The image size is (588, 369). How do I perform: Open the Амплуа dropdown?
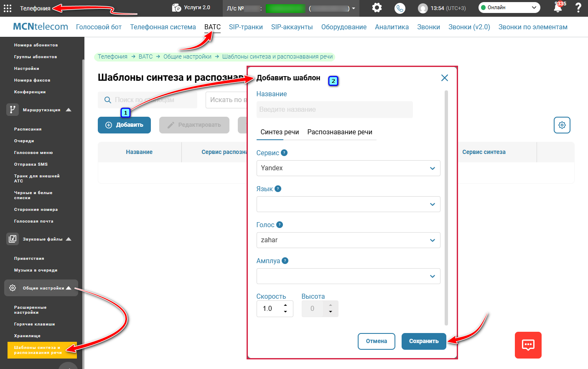[348, 276]
